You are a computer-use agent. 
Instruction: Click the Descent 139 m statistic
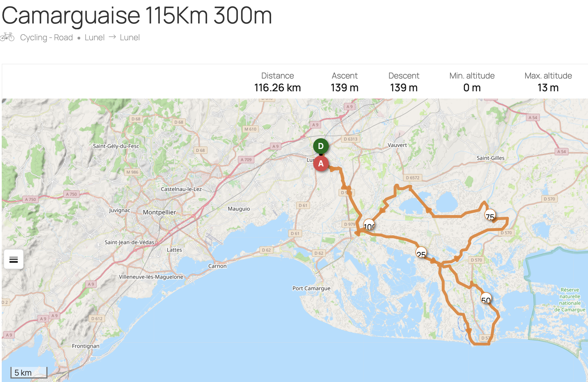(x=404, y=82)
